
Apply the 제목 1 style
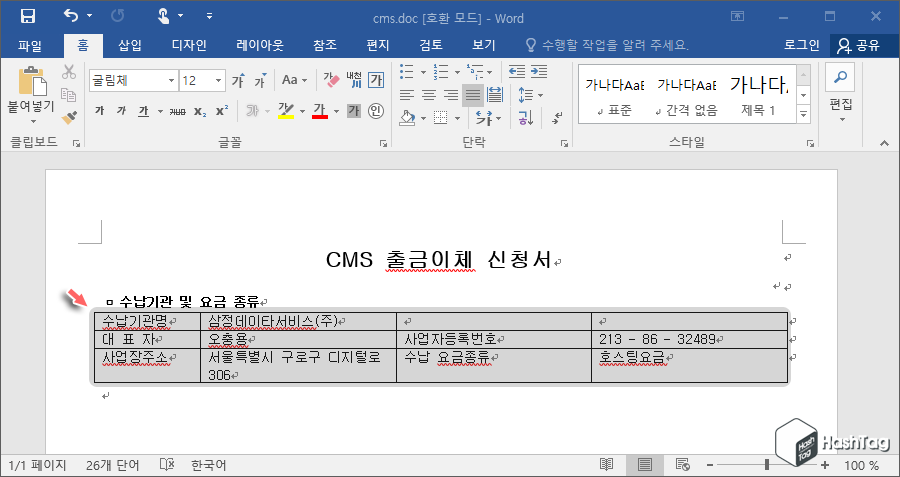click(758, 95)
